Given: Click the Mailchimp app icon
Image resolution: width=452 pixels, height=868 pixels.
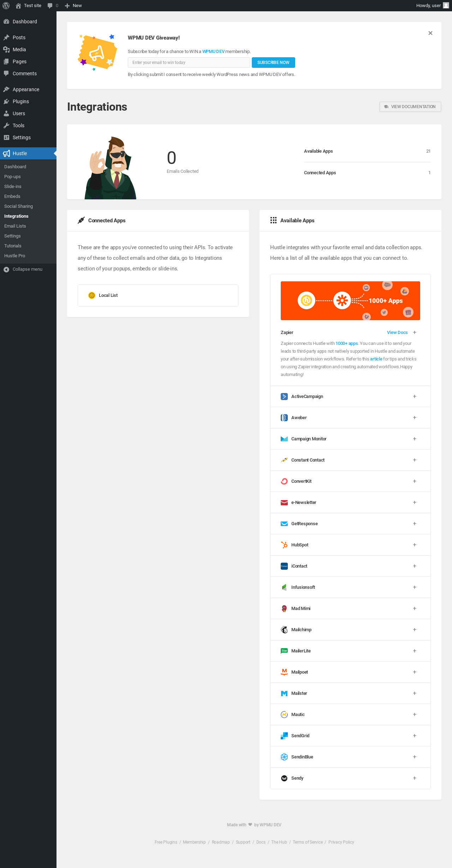Looking at the screenshot, I should [284, 630].
